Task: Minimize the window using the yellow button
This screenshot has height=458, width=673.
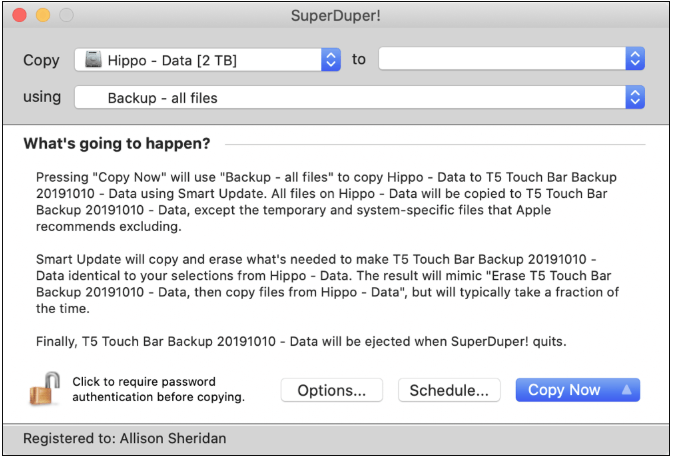Action: (44, 16)
